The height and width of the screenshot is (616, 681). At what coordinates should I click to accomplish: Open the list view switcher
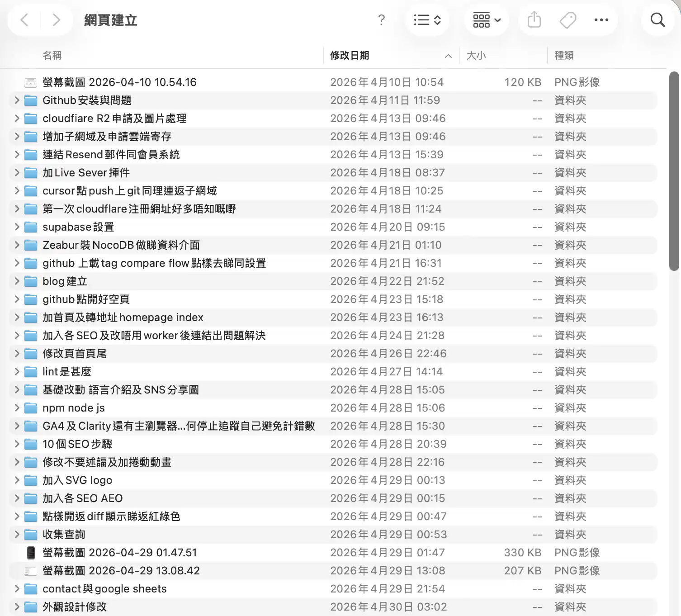point(427,20)
